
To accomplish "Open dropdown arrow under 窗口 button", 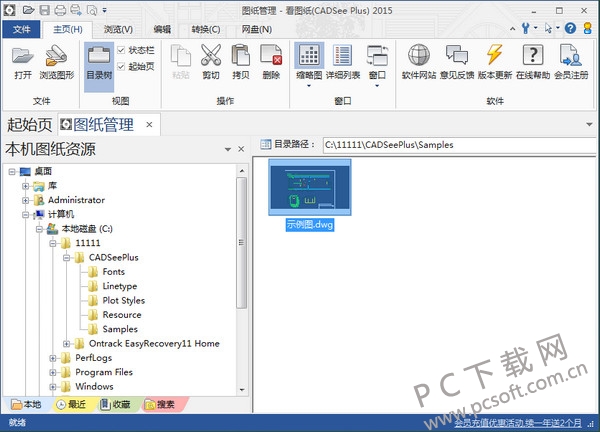I will point(377,86).
